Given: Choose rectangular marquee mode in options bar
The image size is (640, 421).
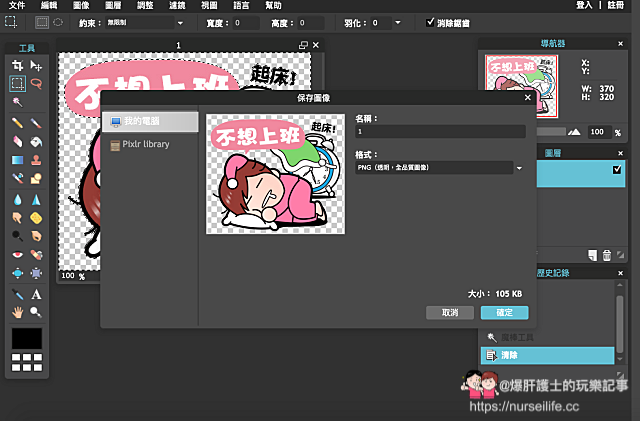Looking at the screenshot, I should click(x=42, y=22).
